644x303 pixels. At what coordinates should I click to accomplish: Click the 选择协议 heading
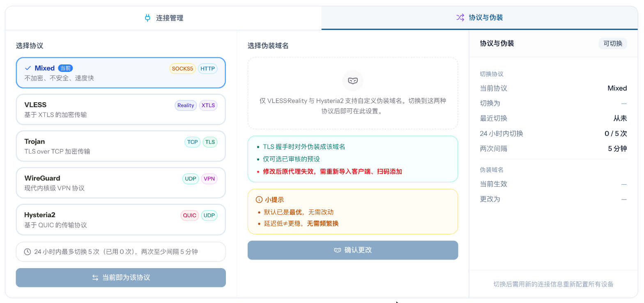pyautogui.click(x=30, y=46)
